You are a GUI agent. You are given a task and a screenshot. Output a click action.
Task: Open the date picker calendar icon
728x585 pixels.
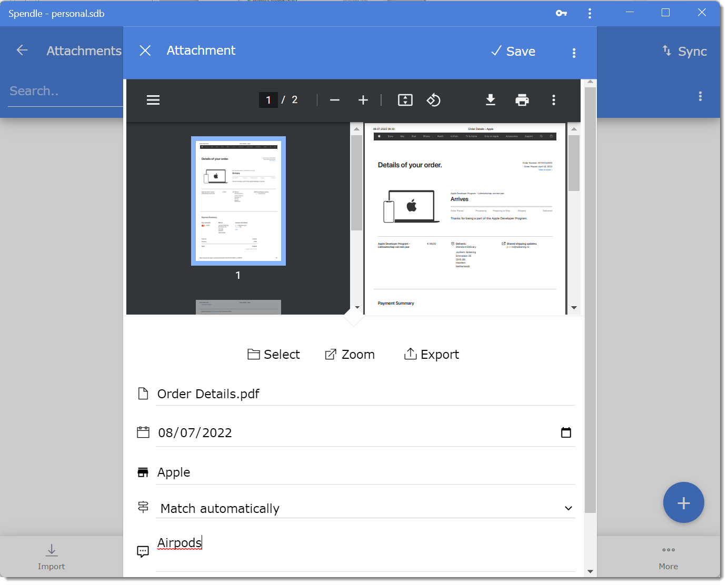tap(566, 432)
